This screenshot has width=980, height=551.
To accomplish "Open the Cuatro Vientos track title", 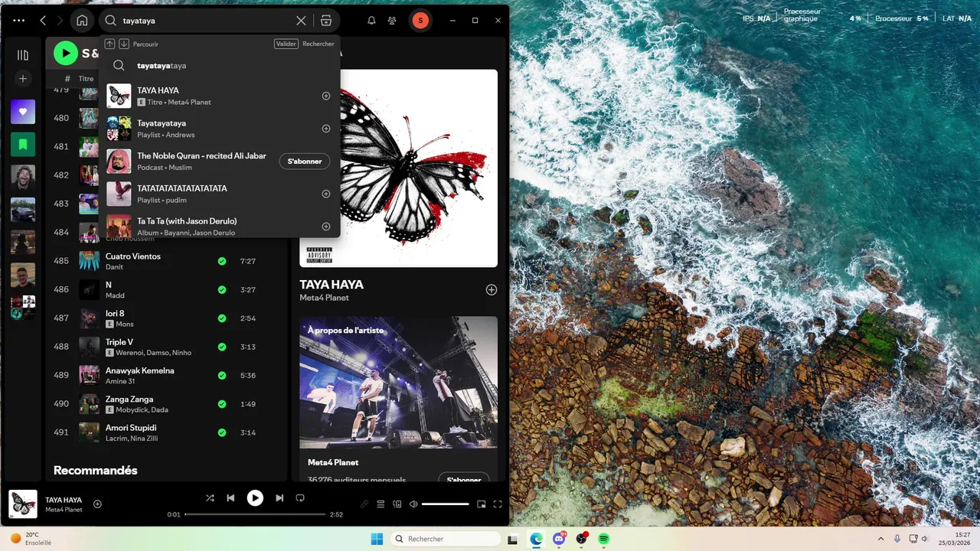I will (133, 256).
